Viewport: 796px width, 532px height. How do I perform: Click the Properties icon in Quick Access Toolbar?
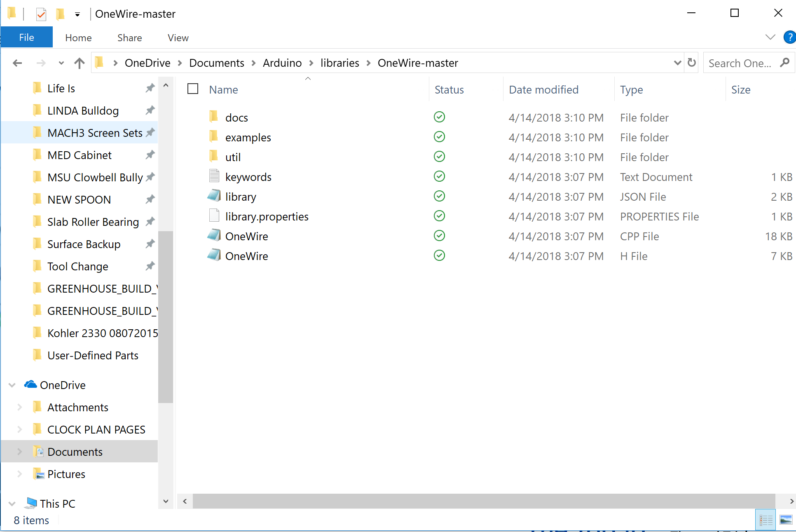coord(41,14)
